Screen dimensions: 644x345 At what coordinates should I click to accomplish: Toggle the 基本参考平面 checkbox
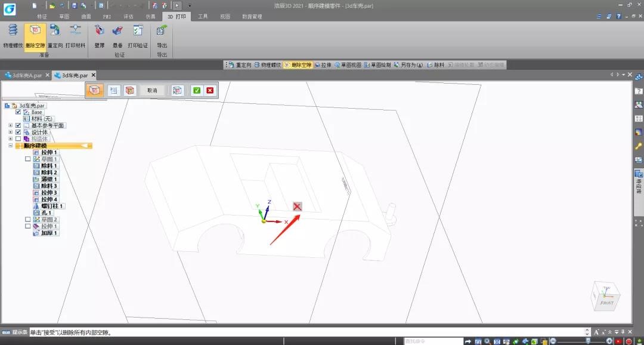click(x=18, y=125)
